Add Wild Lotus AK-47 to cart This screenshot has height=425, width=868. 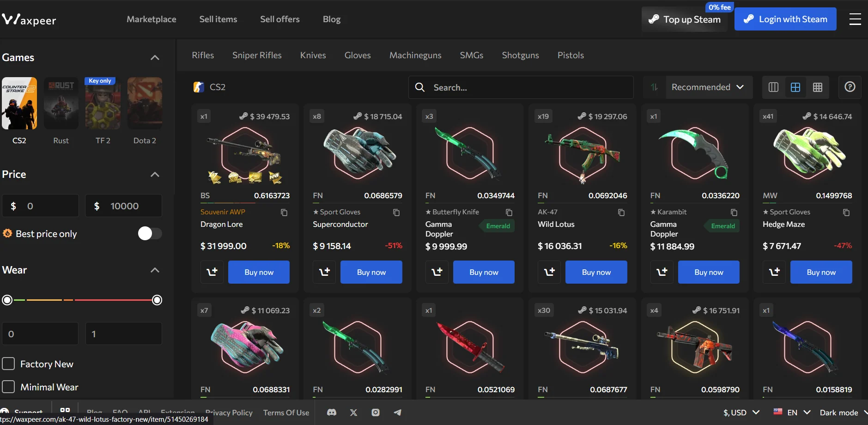click(549, 272)
